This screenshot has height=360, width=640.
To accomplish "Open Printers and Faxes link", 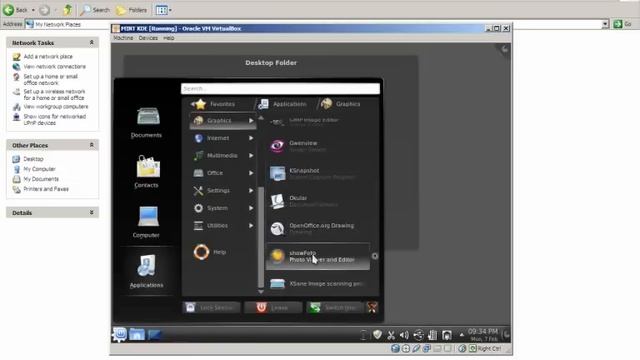I will (x=46, y=189).
